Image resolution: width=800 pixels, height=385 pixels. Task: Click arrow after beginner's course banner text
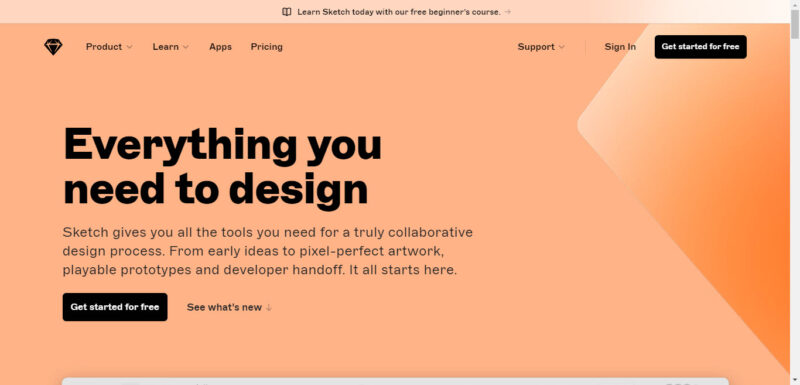pyautogui.click(x=508, y=12)
